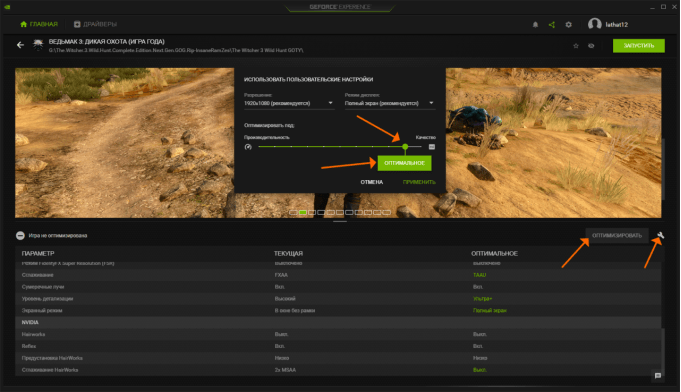This screenshot has height=392, width=681.
Task: Click the Hairworks row label
Action: [33, 334]
